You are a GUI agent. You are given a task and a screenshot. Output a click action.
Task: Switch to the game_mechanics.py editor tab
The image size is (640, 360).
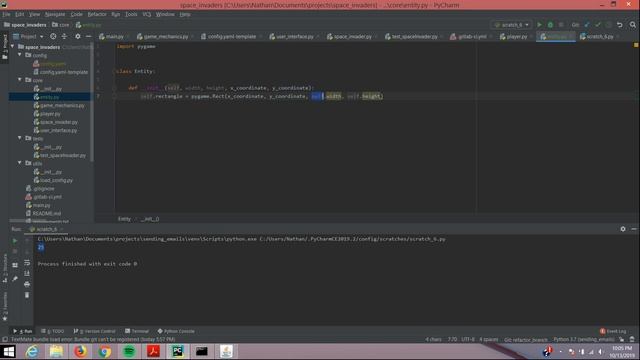click(x=165, y=36)
